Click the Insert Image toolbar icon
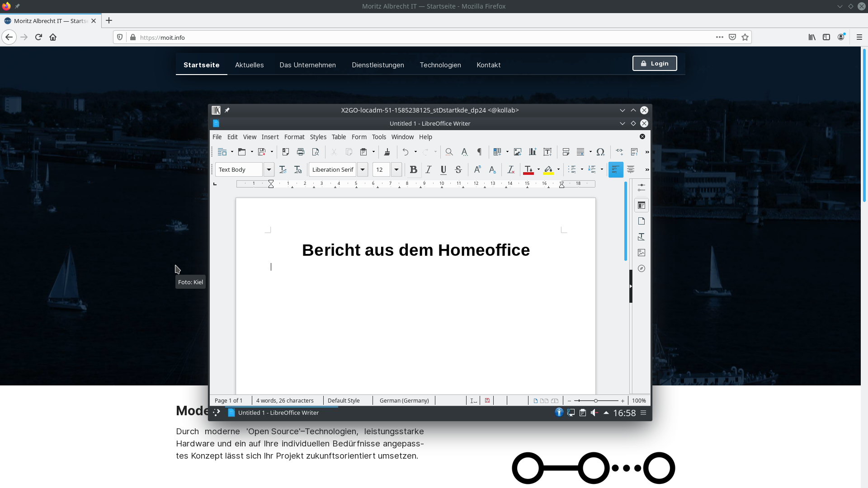Screen dimensions: 868x488 point(518,152)
